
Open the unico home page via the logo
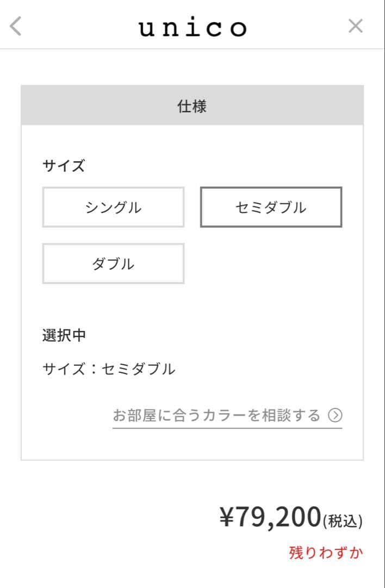point(192,26)
